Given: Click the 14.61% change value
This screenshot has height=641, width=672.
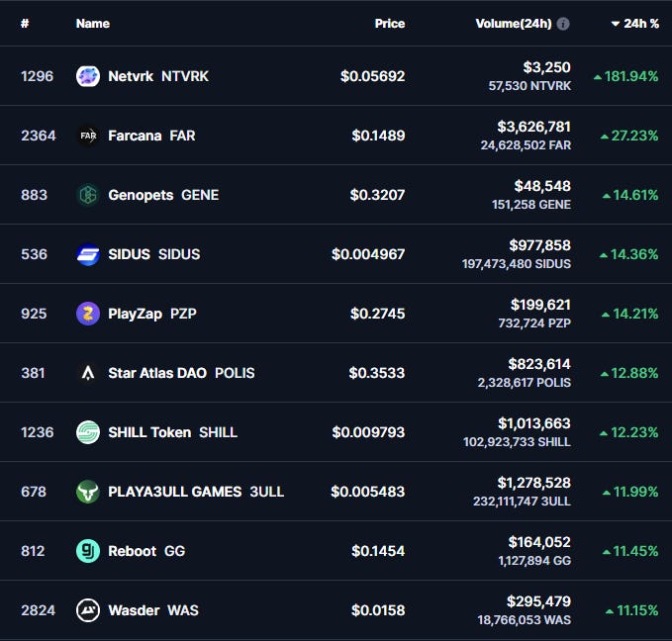Looking at the screenshot, I should (636, 195).
